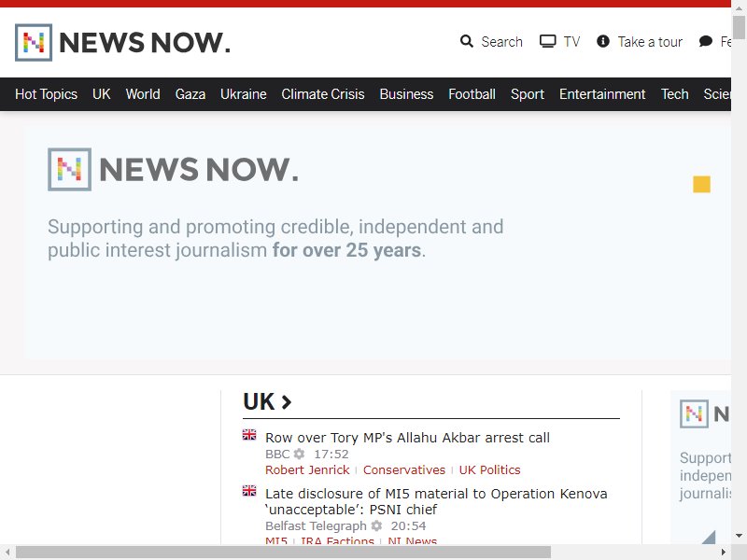The image size is (747, 560).
Task: Open the Sport section
Action: click(528, 94)
